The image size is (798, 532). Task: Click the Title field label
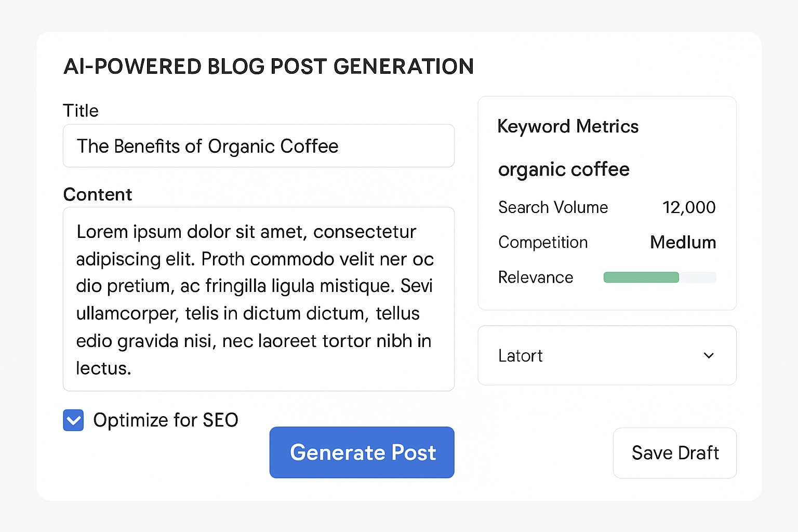pyautogui.click(x=81, y=111)
